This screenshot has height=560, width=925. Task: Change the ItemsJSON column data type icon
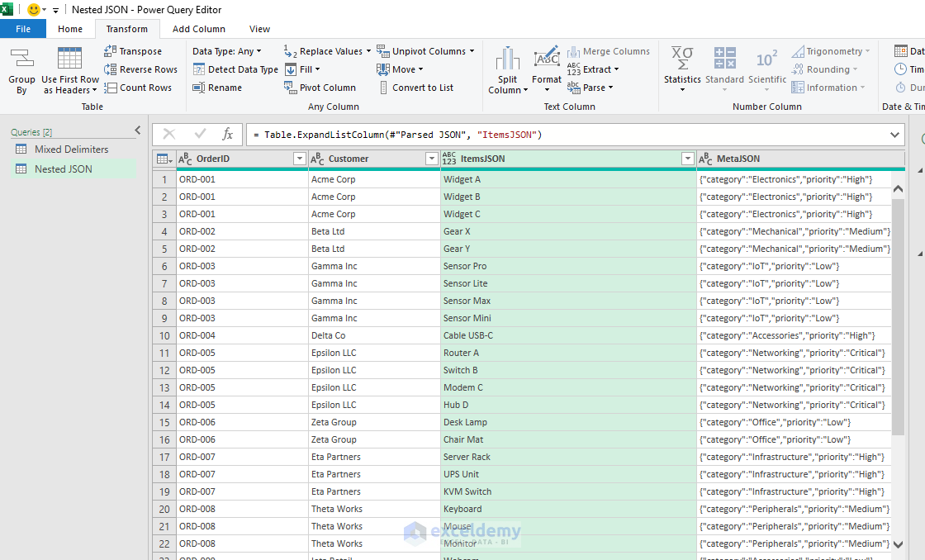(x=449, y=159)
